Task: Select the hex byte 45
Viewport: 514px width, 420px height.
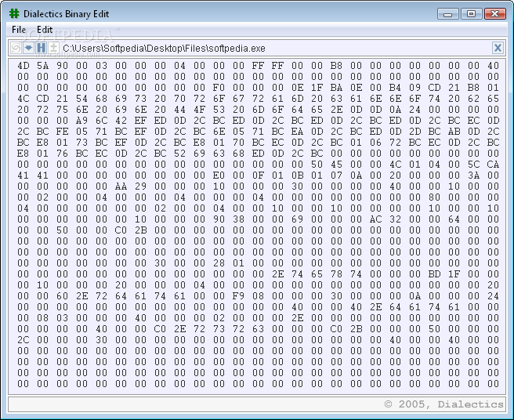Action: click(336, 165)
